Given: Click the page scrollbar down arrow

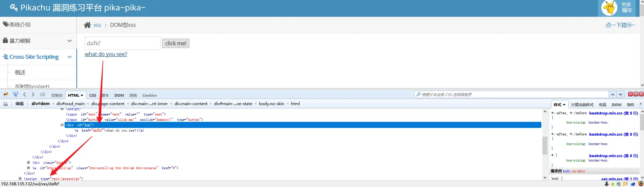Looking at the screenshot, I should tap(642, 85).
